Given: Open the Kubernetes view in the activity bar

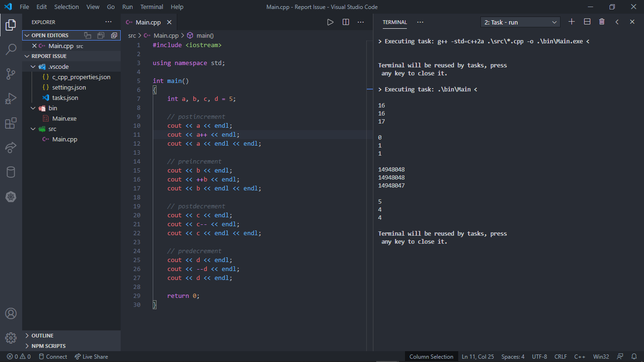Looking at the screenshot, I should click(x=11, y=197).
